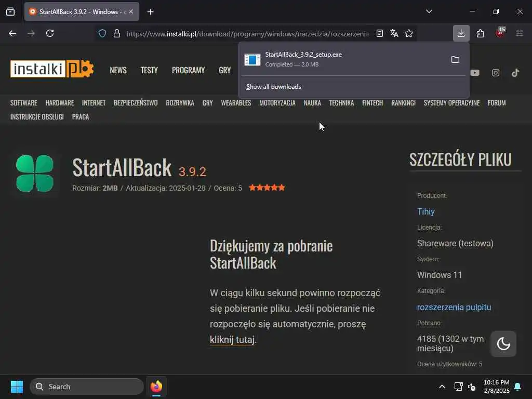Open the PRACA link
Image resolution: width=532 pixels, height=399 pixels.
81,117
